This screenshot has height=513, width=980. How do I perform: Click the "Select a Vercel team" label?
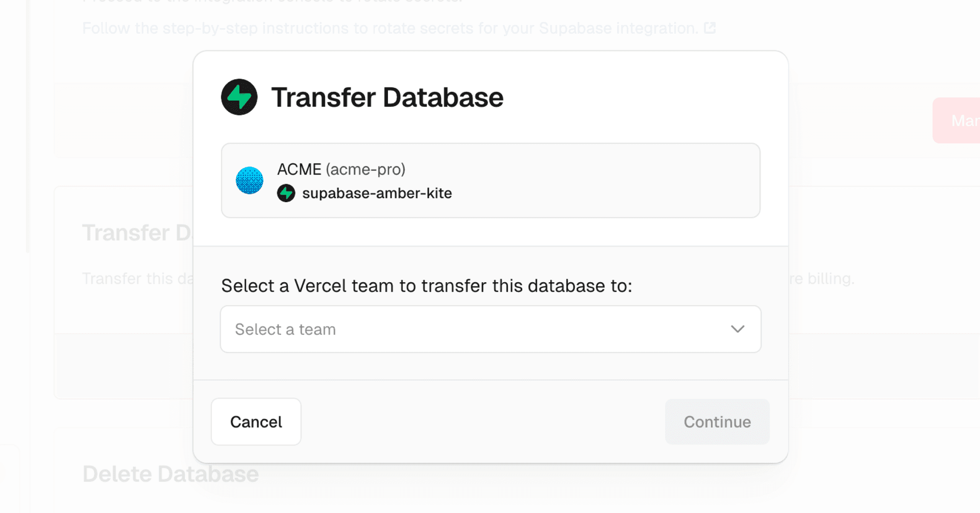point(426,286)
